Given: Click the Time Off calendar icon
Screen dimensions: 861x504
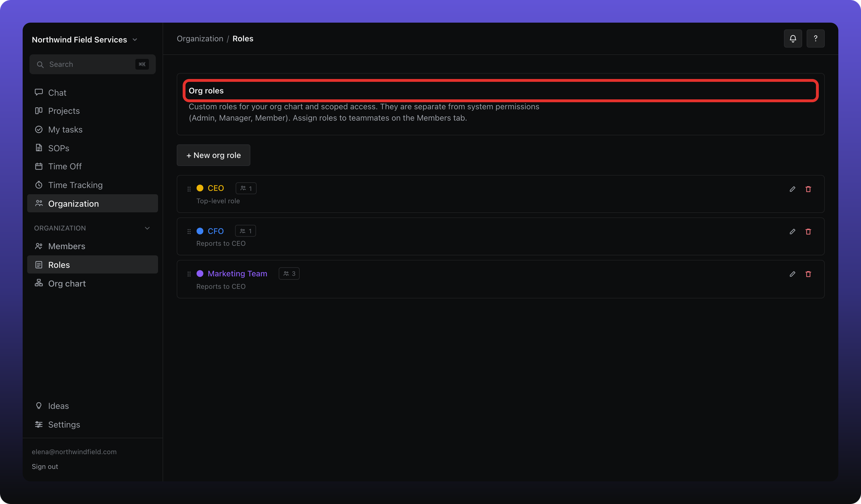Looking at the screenshot, I should [x=39, y=166].
